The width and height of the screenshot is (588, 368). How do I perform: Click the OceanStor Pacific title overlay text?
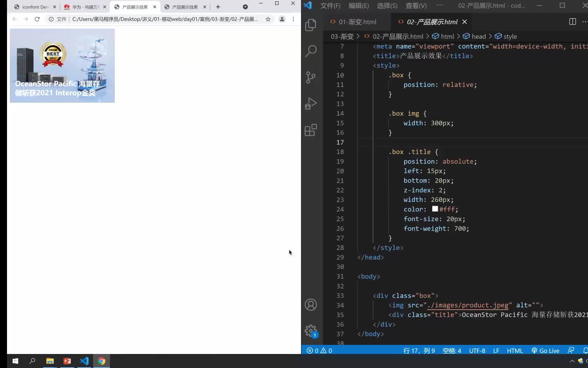[x=57, y=88]
